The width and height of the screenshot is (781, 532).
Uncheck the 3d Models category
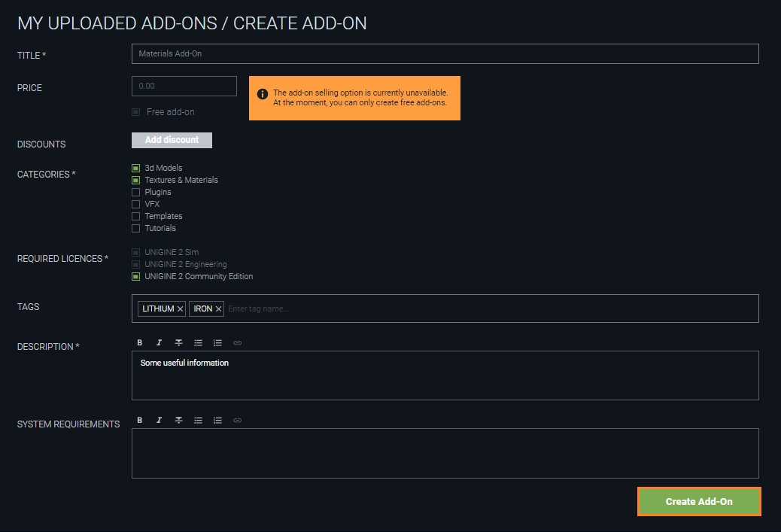pyautogui.click(x=135, y=168)
